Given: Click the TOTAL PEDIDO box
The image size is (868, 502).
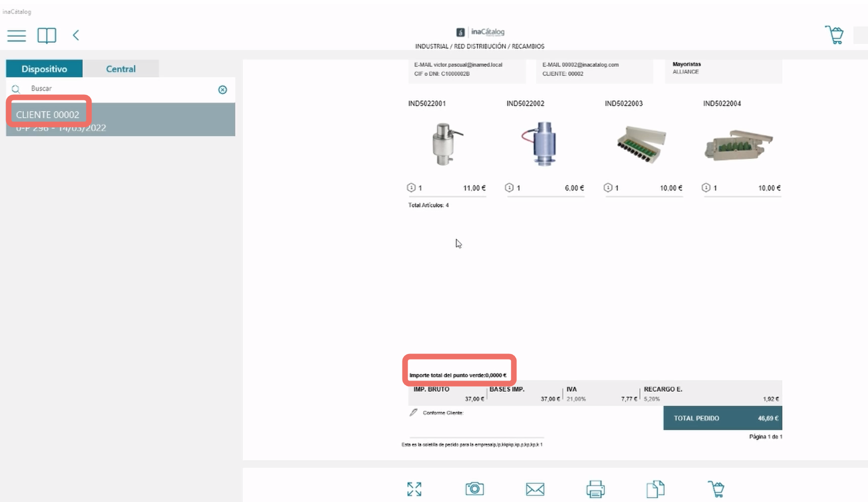Looking at the screenshot, I should (723, 418).
